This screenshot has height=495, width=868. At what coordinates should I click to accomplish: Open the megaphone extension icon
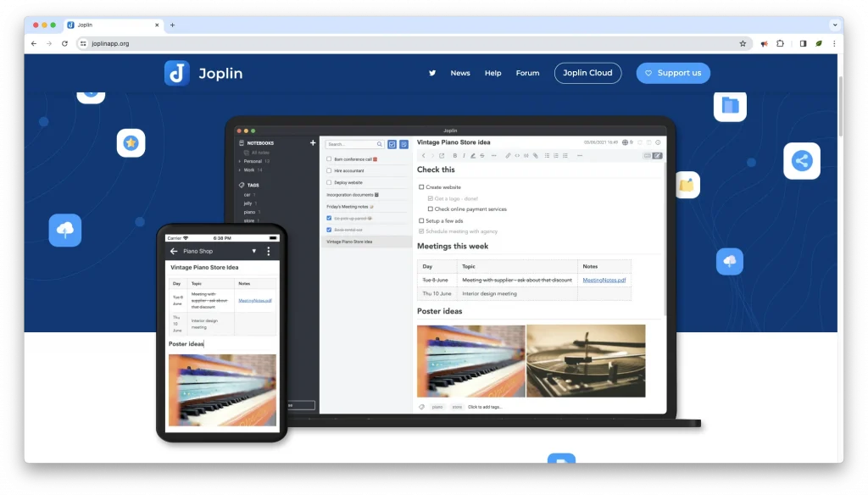pyautogui.click(x=764, y=43)
